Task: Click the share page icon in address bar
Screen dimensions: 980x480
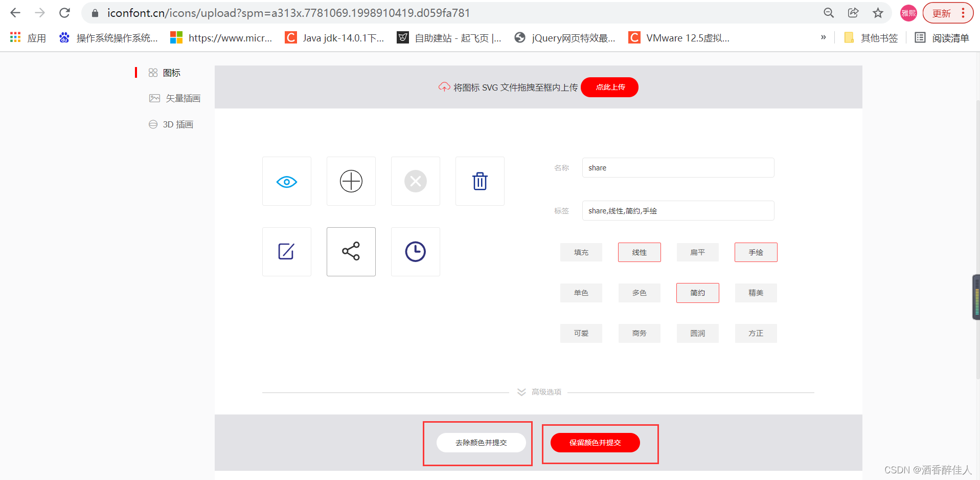Action: [853, 13]
